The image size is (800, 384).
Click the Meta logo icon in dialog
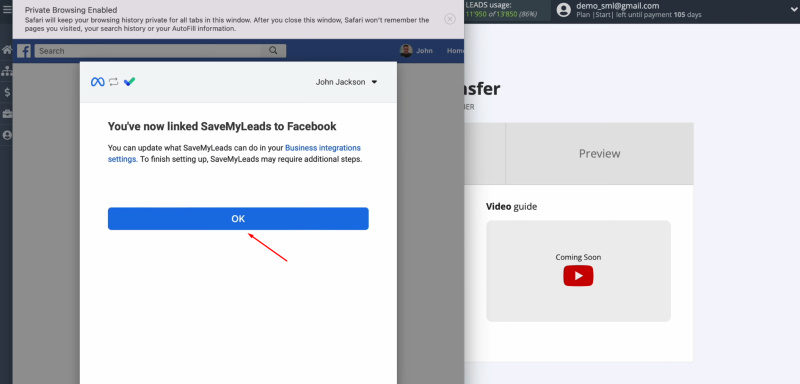(x=97, y=82)
